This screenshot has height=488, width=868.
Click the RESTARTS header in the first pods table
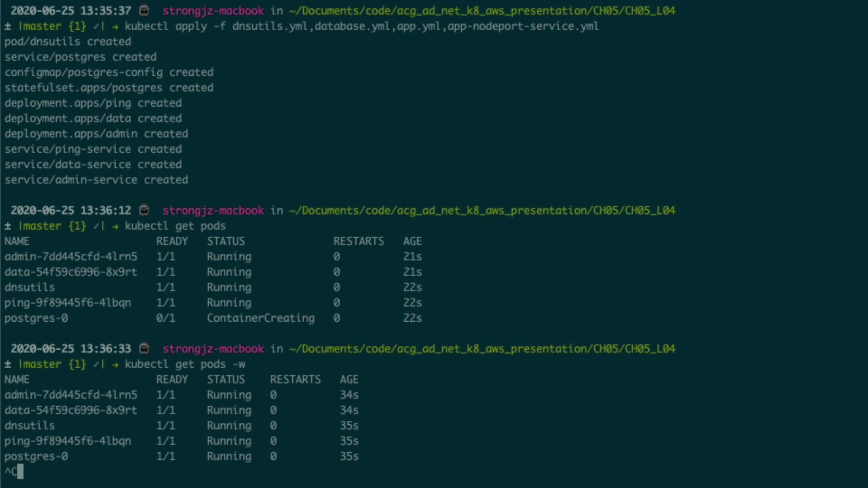[x=359, y=241]
